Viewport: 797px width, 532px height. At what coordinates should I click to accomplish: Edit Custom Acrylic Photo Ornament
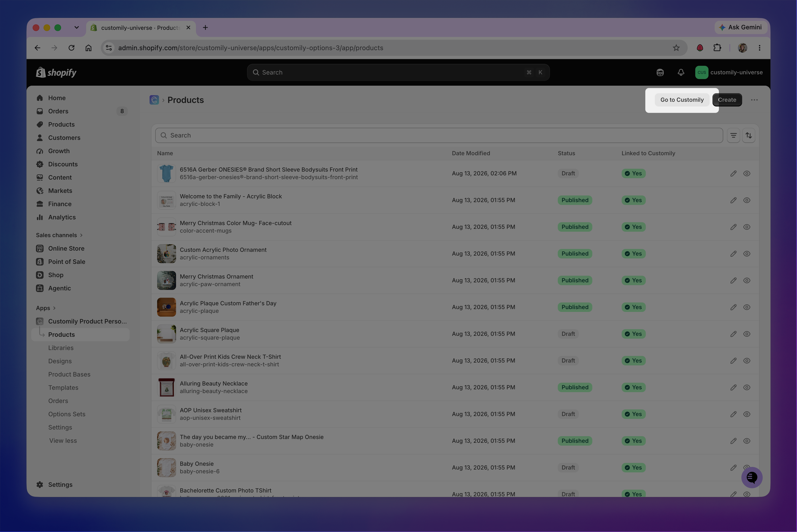(733, 254)
